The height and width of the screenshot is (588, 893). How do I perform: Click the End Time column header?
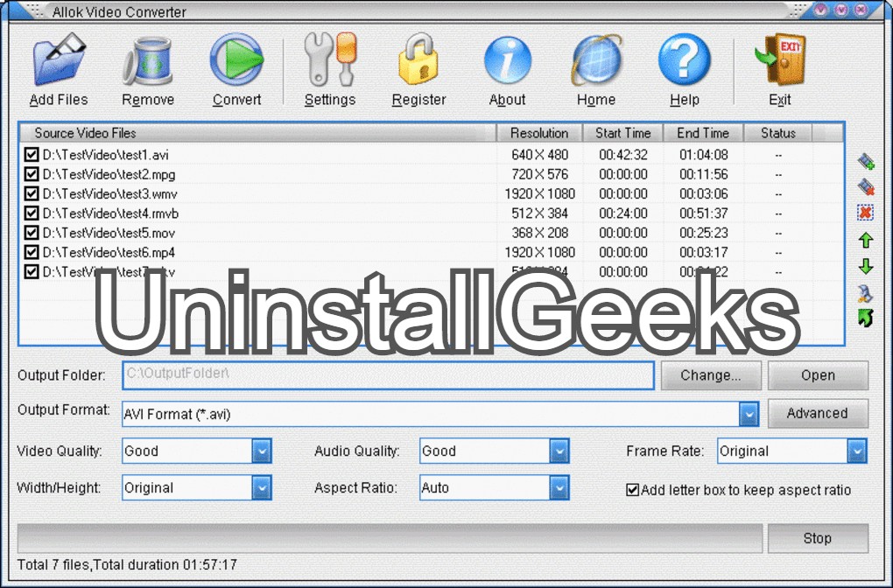coord(703,133)
